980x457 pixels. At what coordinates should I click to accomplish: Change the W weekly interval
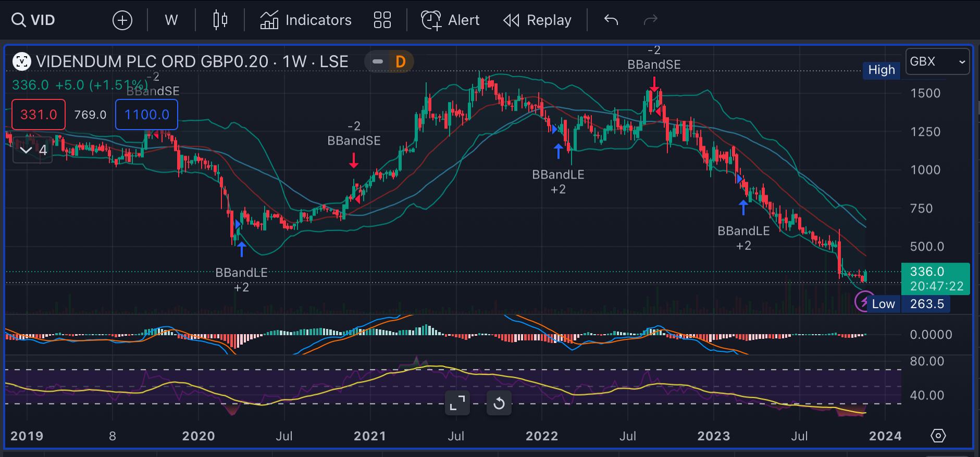click(171, 20)
